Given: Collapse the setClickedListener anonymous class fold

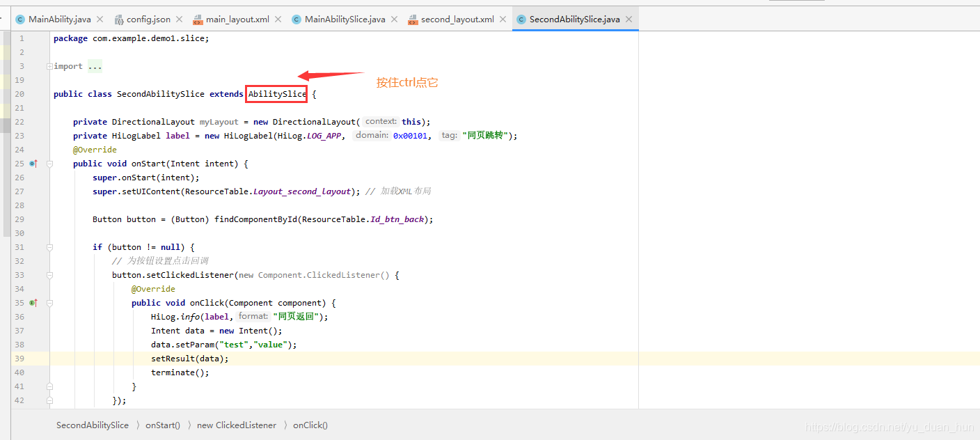Looking at the screenshot, I should point(49,275).
